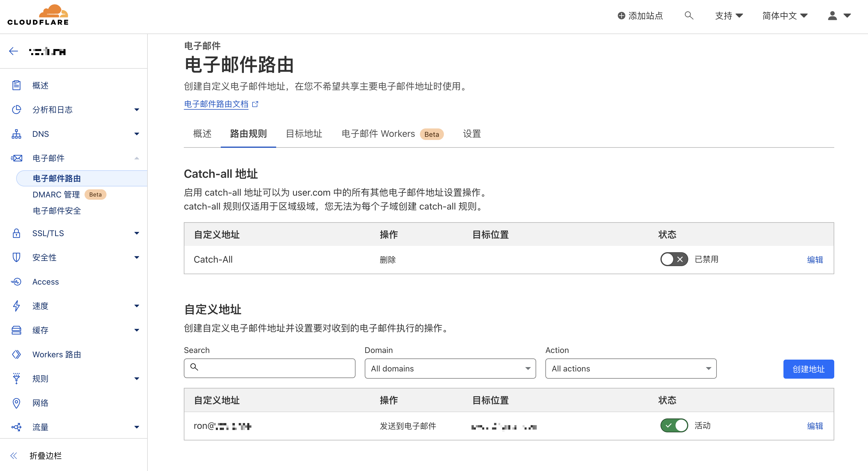Expand the SSL/TLS sidebar section
868x471 pixels.
tap(136, 233)
